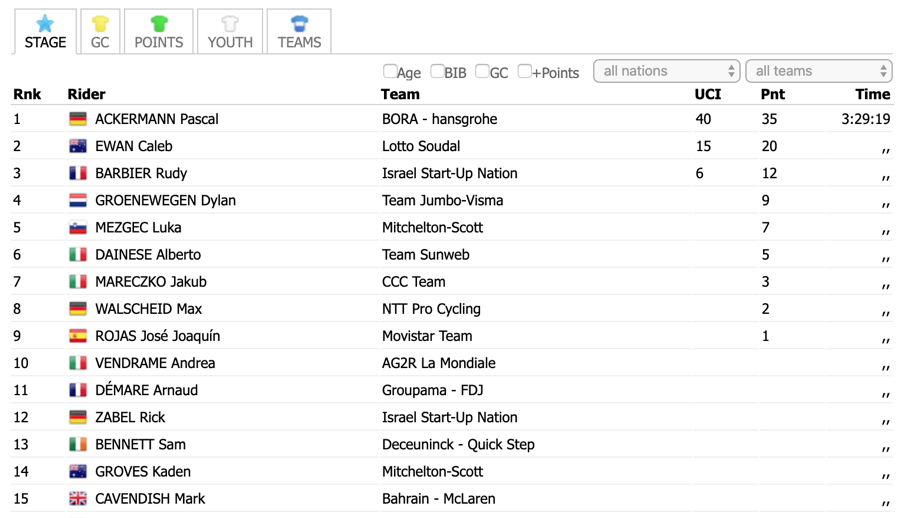The height and width of the screenshot is (518, 900).
Task: Click the yellow jersey GC icon
Action: pos(100,24)
